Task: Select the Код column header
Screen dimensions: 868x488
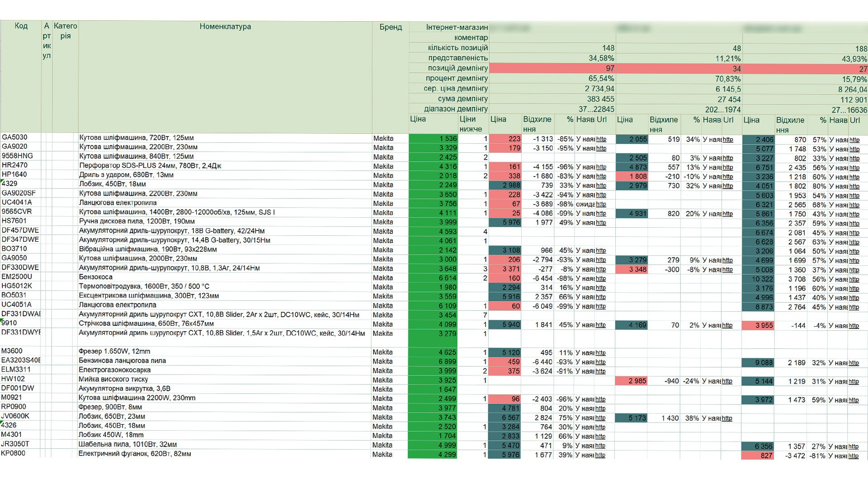Action: (x=21, y=26)
